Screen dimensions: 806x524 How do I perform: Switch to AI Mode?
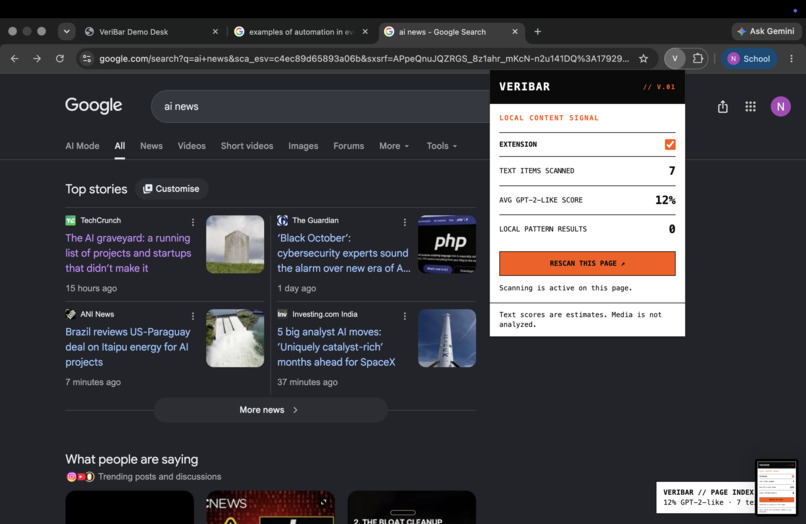coord(82,146)
